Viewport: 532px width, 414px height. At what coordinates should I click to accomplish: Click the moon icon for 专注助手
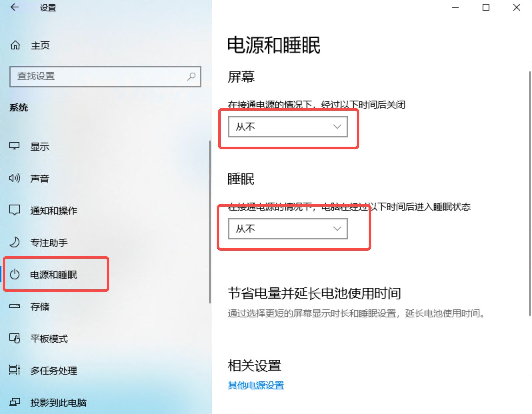(15, 242)
